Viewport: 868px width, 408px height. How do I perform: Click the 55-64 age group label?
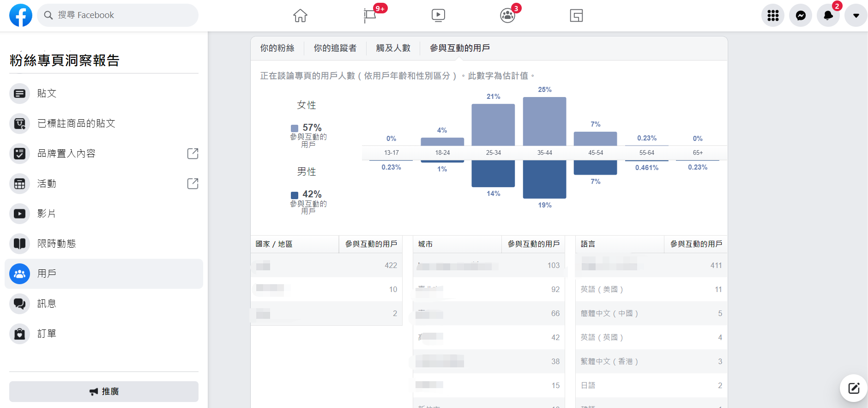[x=647, y=153]
